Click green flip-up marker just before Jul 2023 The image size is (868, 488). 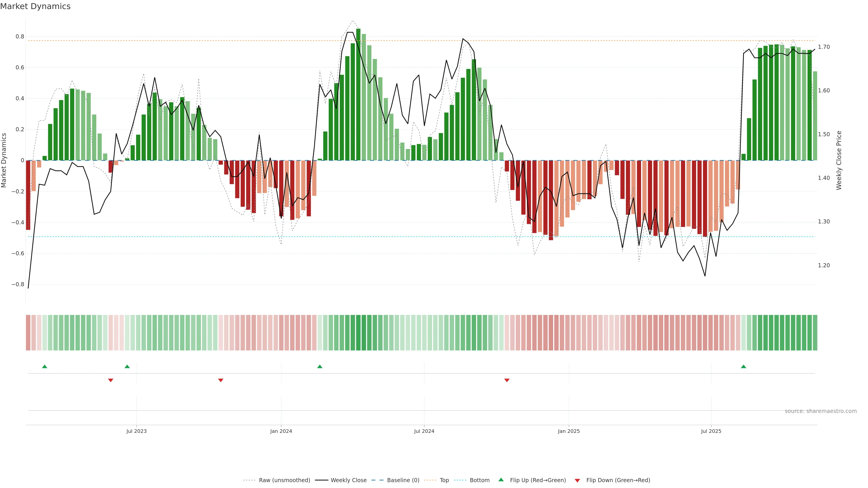tap(127, 366)
